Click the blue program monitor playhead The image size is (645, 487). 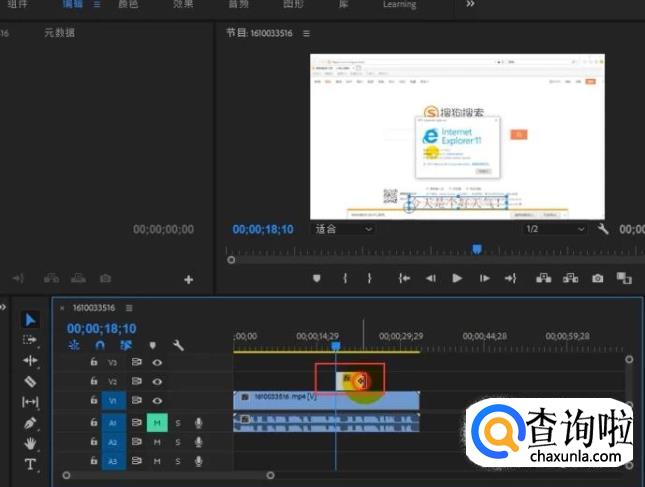coord(477,249)
